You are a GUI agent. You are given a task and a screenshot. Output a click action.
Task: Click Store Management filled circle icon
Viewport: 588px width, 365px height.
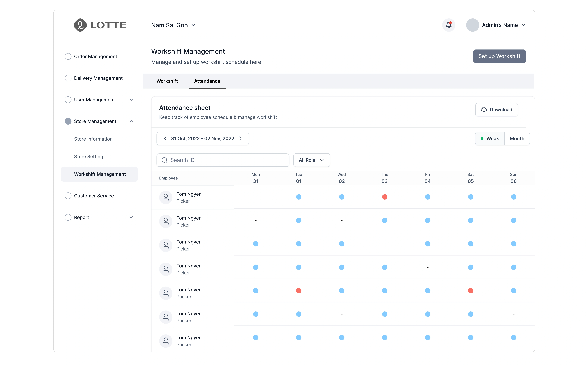pyautogui.click(x=68, y=121)
